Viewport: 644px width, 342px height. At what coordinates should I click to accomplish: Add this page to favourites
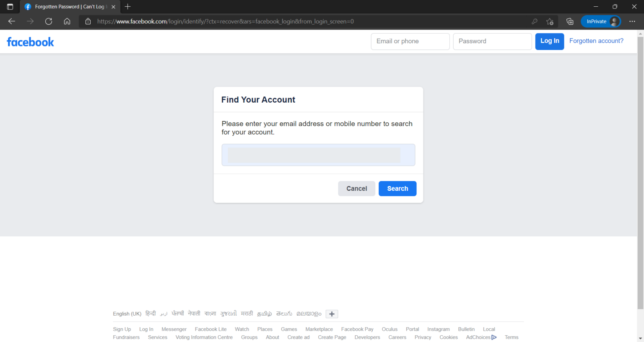[550, 21]
